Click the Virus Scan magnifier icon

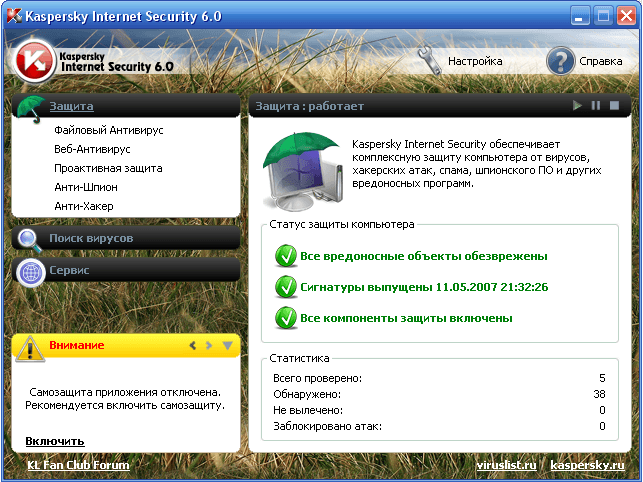click(x=30, y=239)
